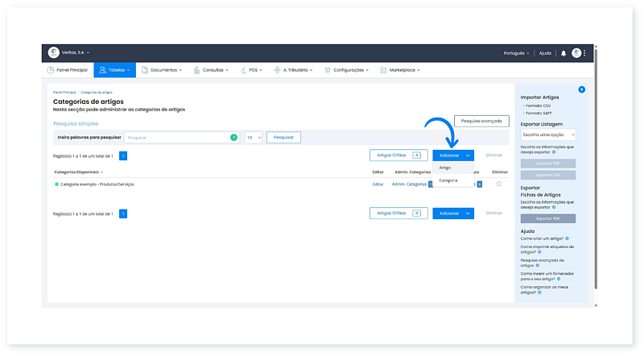Collapse the right sidebar with arrow icon
The height and width of the screenshot is (356, 644).
[581, 89]
